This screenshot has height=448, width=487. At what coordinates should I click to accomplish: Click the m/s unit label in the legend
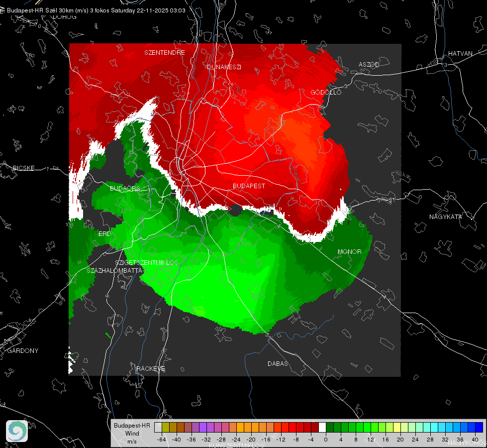point(132,442)
